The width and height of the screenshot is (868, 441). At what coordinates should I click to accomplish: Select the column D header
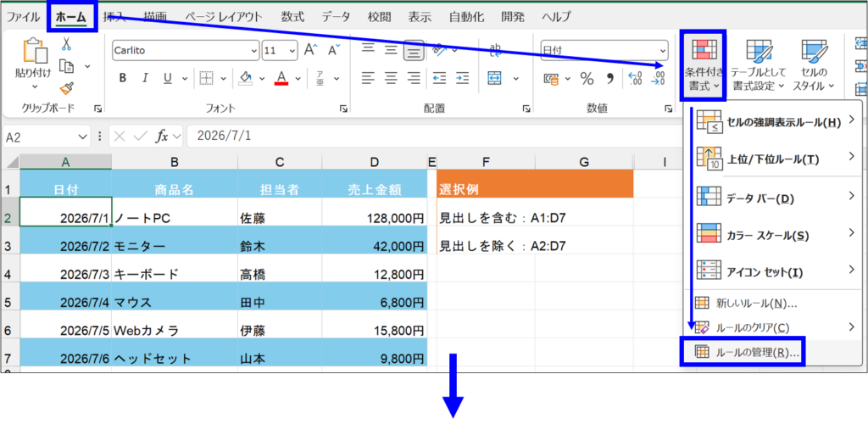coord(375,162)
